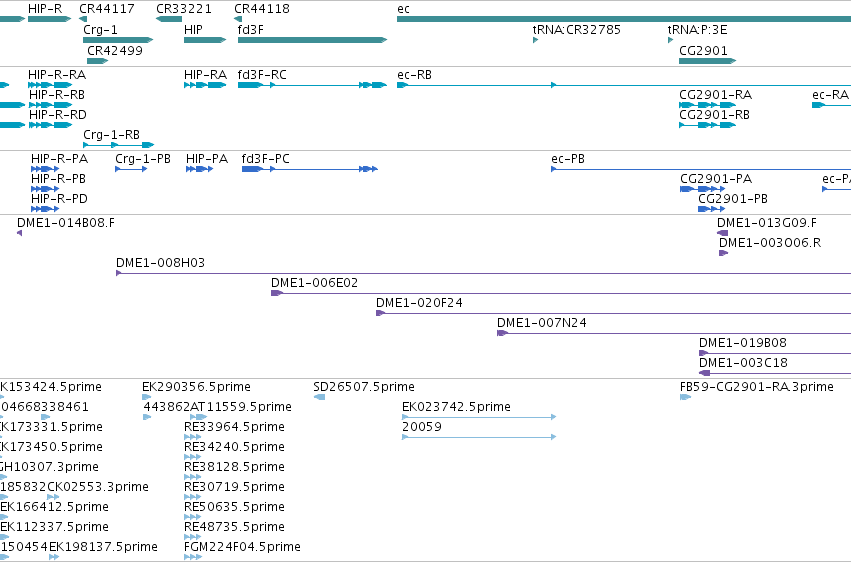This screenshot has width=851, height=562.
Task: Select the fd3F gene bar
Action: [312, 40]
